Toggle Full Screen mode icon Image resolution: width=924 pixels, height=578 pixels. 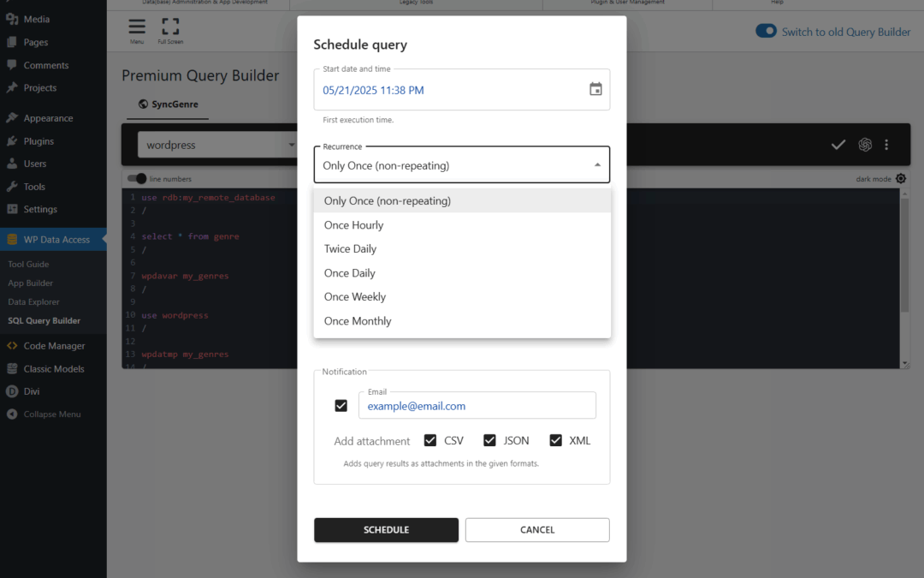click(x=170, y=27)
